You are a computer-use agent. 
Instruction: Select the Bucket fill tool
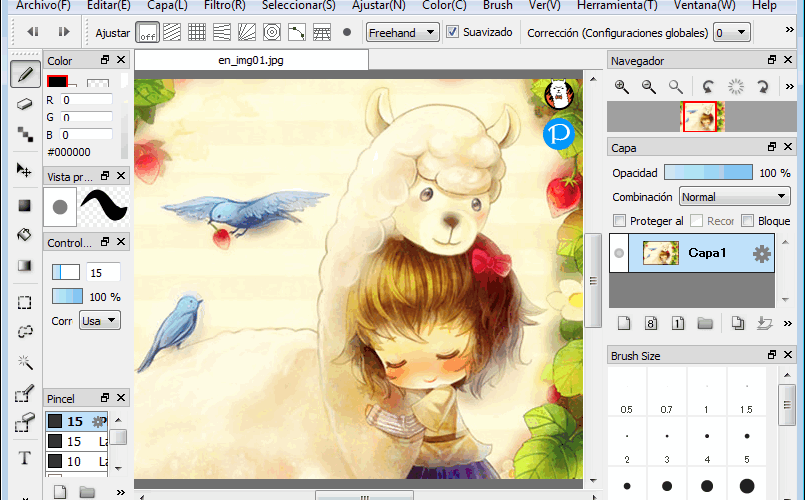pyautogui.click(x=25, y=235)
